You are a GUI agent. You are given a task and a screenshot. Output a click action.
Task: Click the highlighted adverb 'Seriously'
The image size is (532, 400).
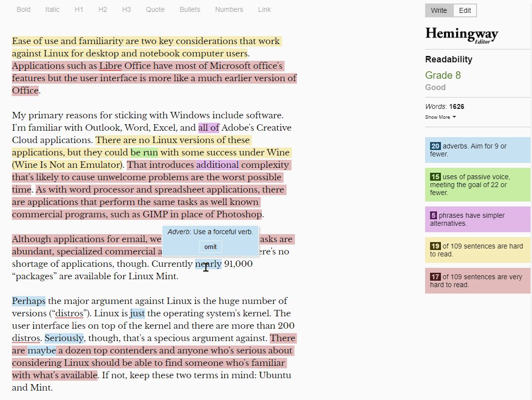[x=64, y=338]
